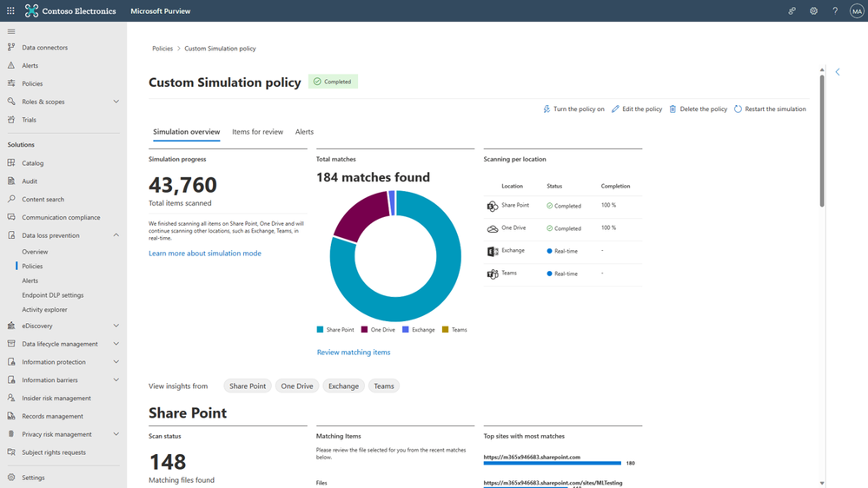Click the Content search icon

pos(11,199)
